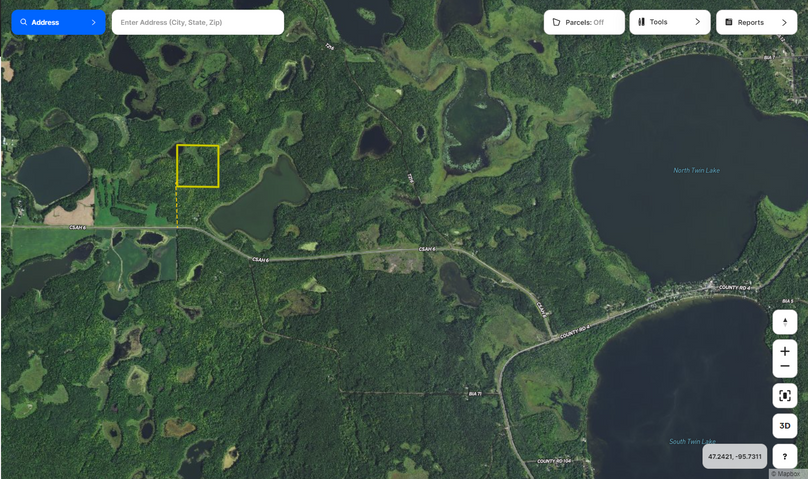Open the Mapbox attribution link
The height and width of the screenshot is (479, 808).
[788, 474]
